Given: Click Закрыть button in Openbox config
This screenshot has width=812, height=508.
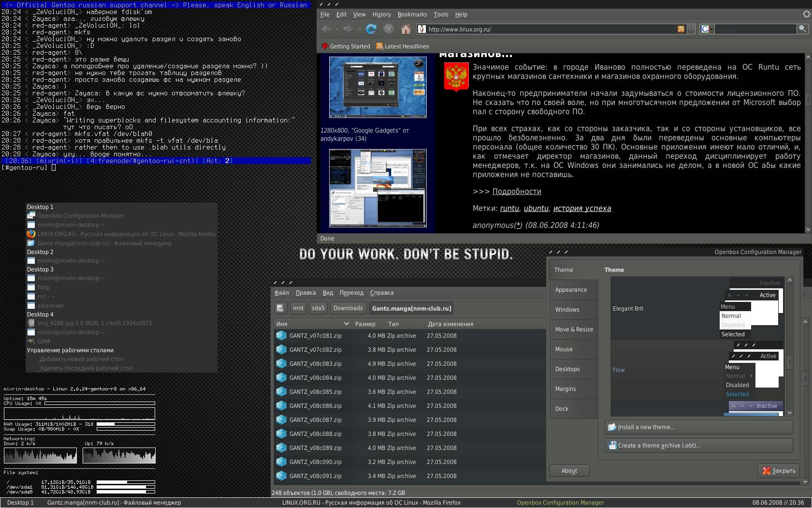Looking at the screenshot, I should 779,471.
